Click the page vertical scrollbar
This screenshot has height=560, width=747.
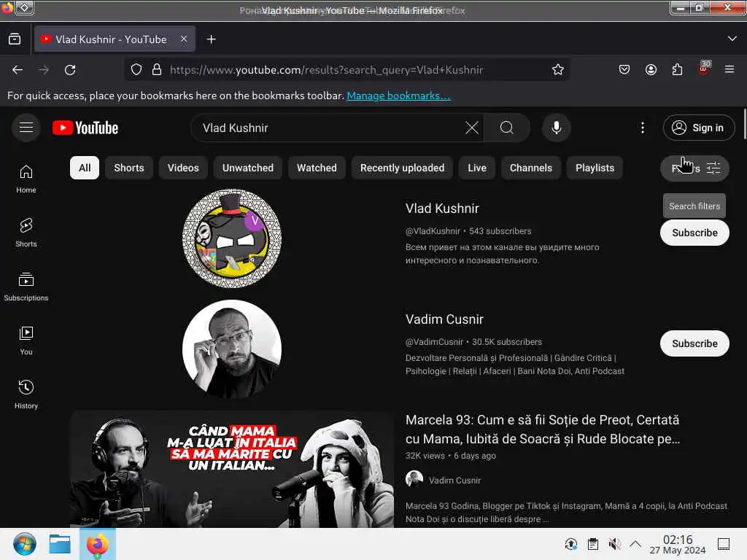click(744, 124)
